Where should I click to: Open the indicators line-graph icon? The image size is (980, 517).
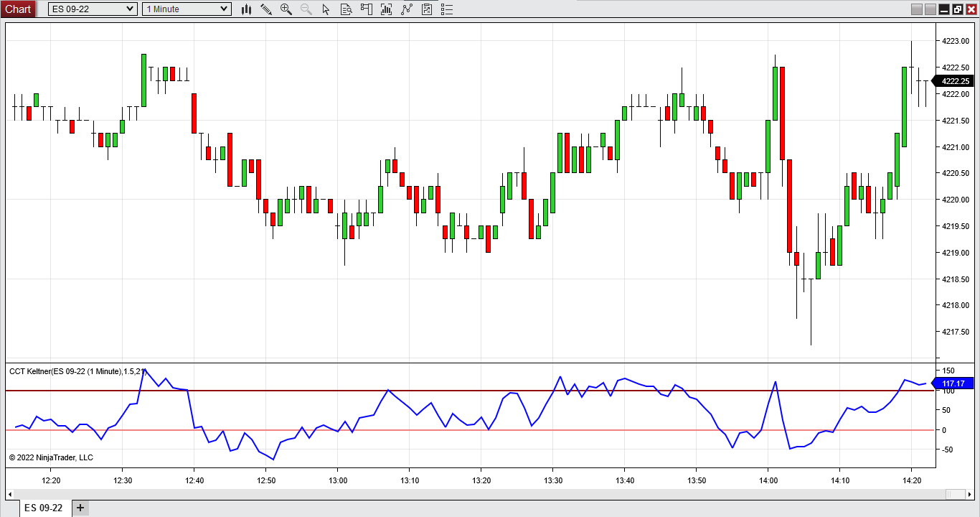pyautogui.click(x=407, y=9)
